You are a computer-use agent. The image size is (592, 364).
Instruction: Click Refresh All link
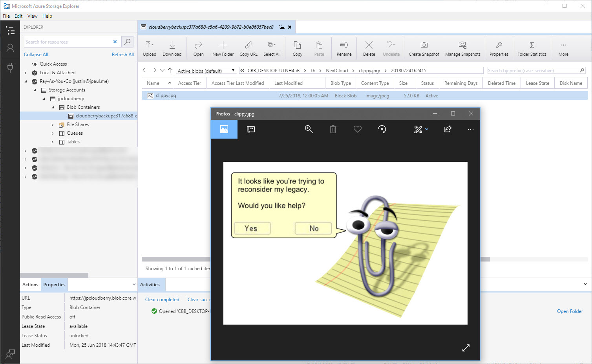pos(122,55)
